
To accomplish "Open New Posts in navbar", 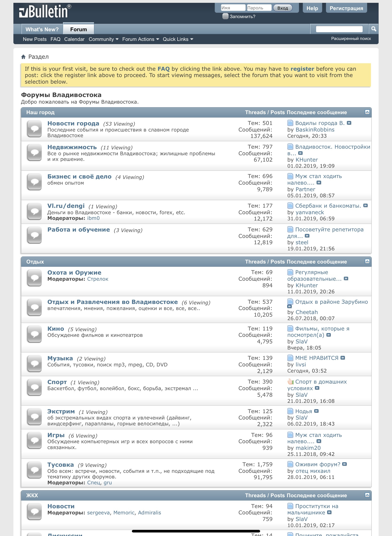I will (35, 39).
